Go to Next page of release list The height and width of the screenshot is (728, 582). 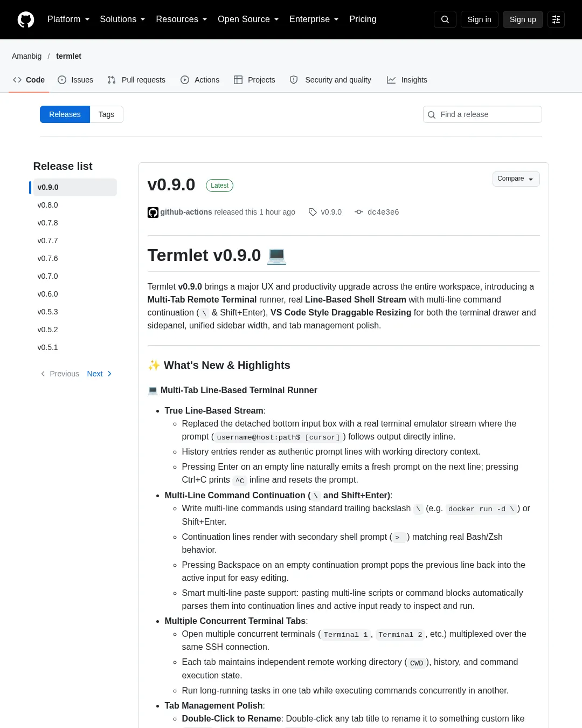pos(100,374)
